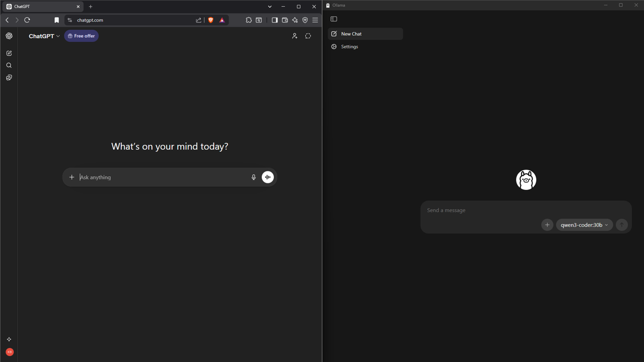
Task: Click the site information icon in address bar
Action: (70, 20)
